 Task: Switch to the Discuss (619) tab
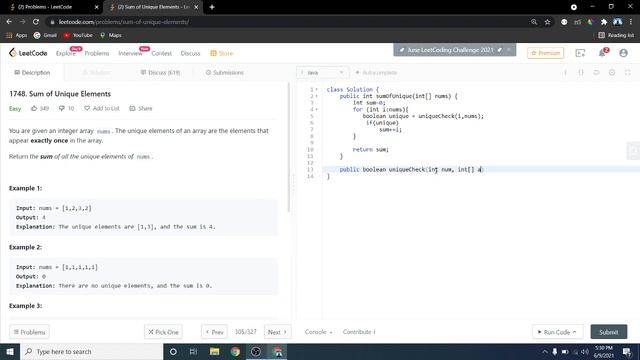(x=160, y=73)
